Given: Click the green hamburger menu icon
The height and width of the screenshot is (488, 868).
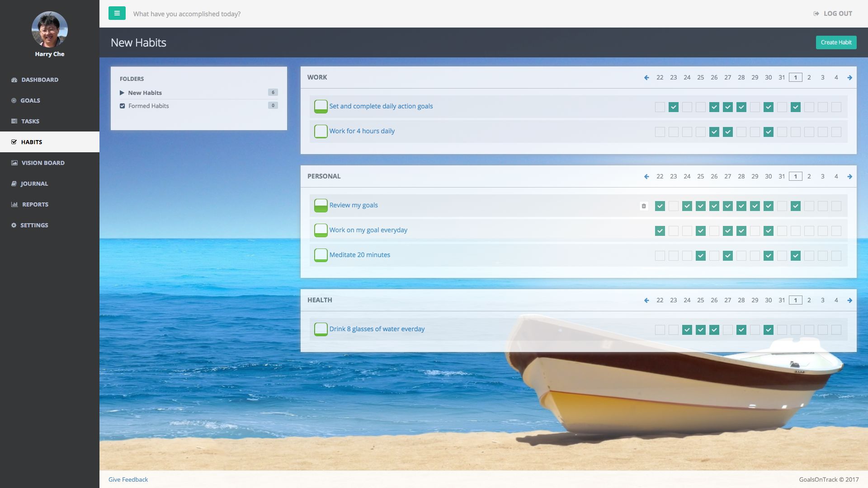Looking at the screenshot, I should (117, 13).
